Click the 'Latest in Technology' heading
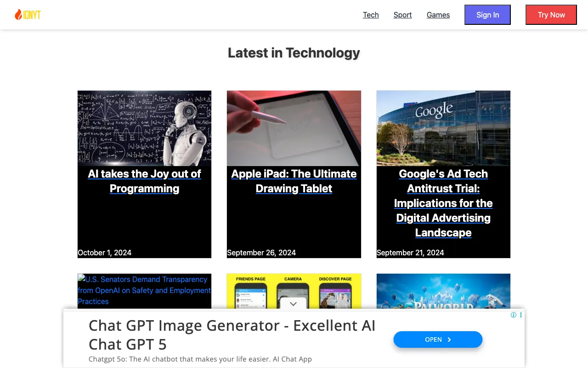Screen dimensions: 588x368 294,53
